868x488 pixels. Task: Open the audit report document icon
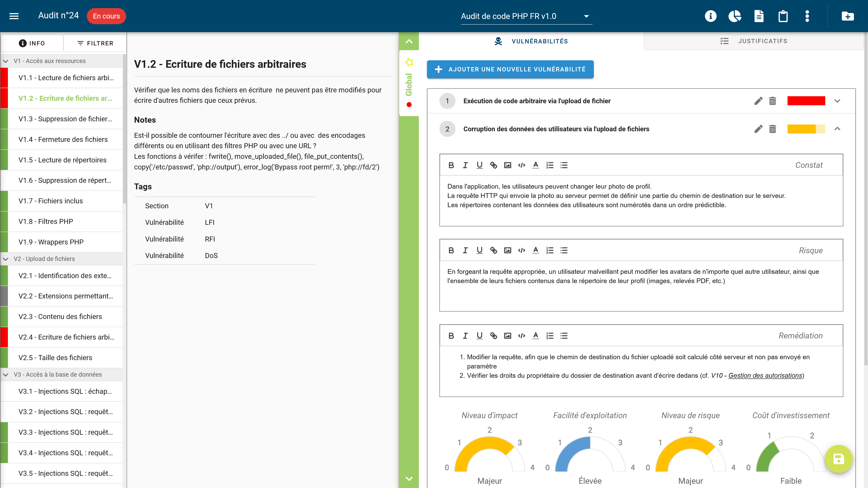(x=759, y=16)
